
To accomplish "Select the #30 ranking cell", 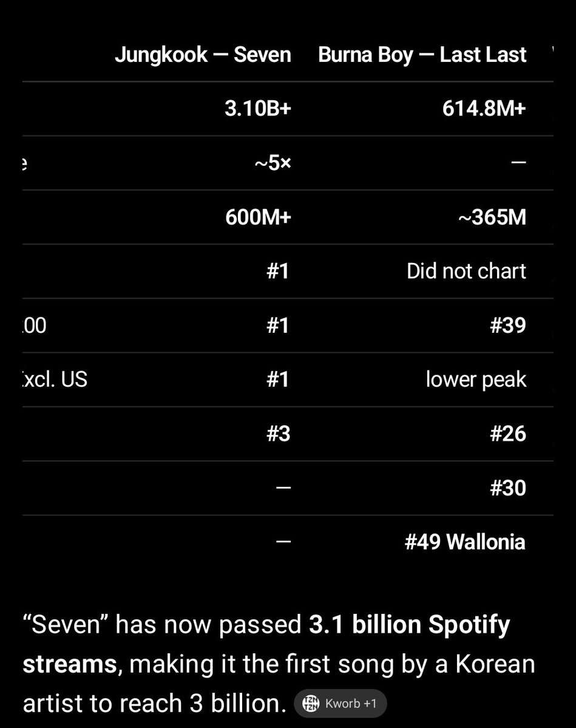I will 508,488.
